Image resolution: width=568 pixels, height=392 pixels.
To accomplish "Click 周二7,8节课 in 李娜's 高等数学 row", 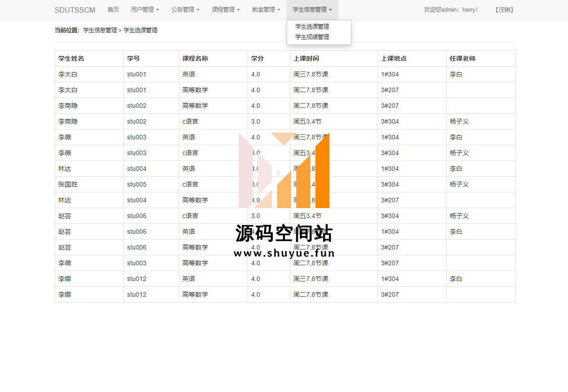I will (311, 294).
